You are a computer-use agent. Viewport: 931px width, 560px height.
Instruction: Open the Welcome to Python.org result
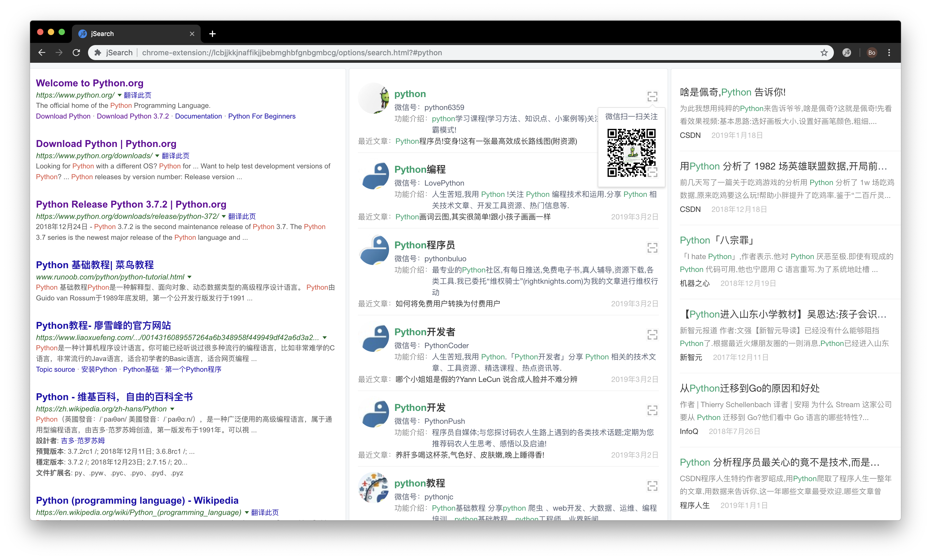[89, 83]
